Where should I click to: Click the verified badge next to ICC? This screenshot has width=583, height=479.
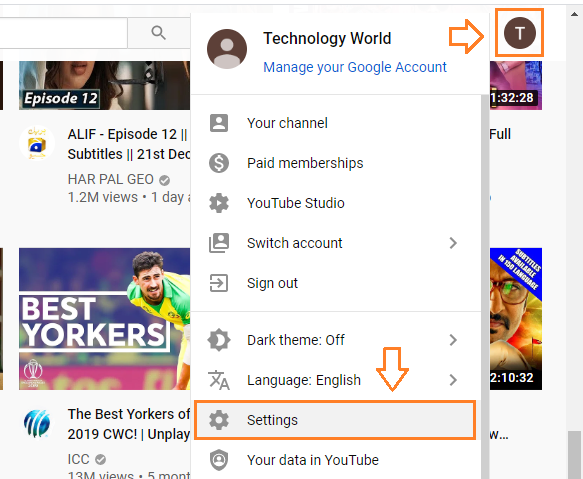coord(100,460)
